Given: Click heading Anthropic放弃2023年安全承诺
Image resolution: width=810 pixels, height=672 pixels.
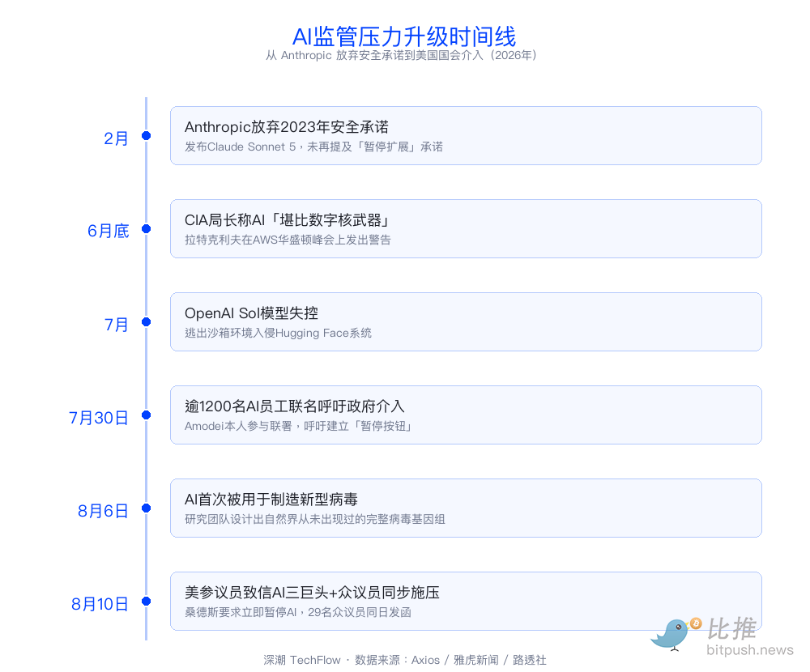Looking at the screenshot, I should tap(287, 127).
